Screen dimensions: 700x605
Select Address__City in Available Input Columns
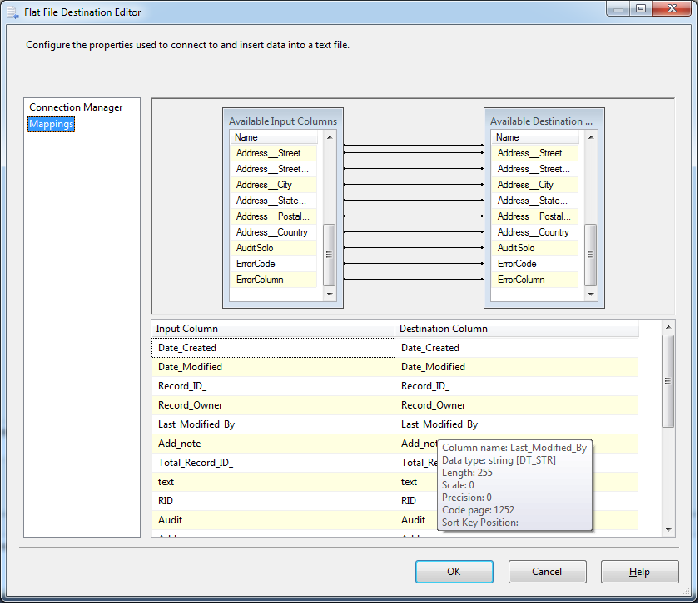tap(274, 185)
